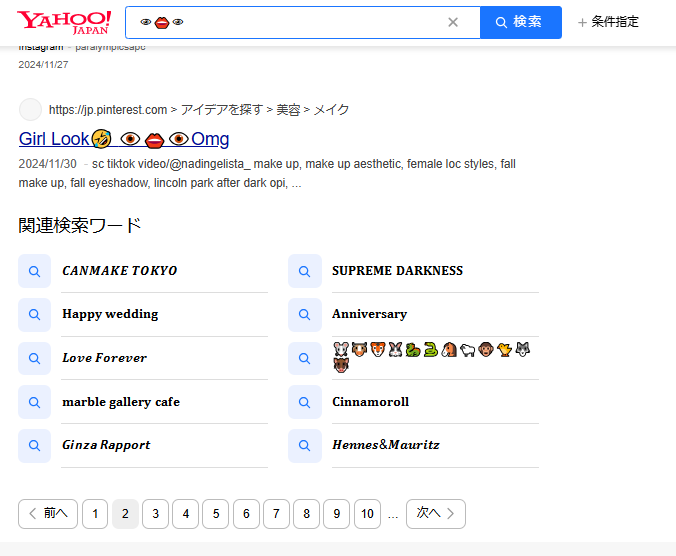The image size is (676, 556).
Task: Click the 美容 breadcrumb in the result URL
Action: pos(288,110)
